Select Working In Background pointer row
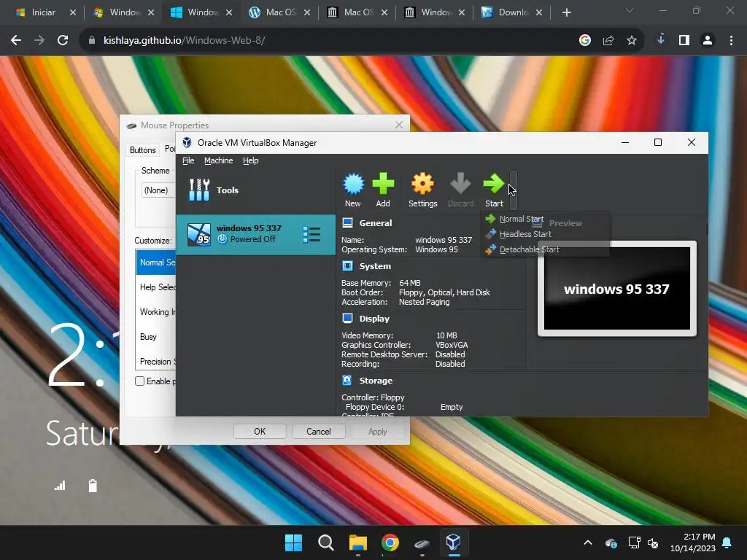The image size is (747, 560). click(x=156, y=312)
